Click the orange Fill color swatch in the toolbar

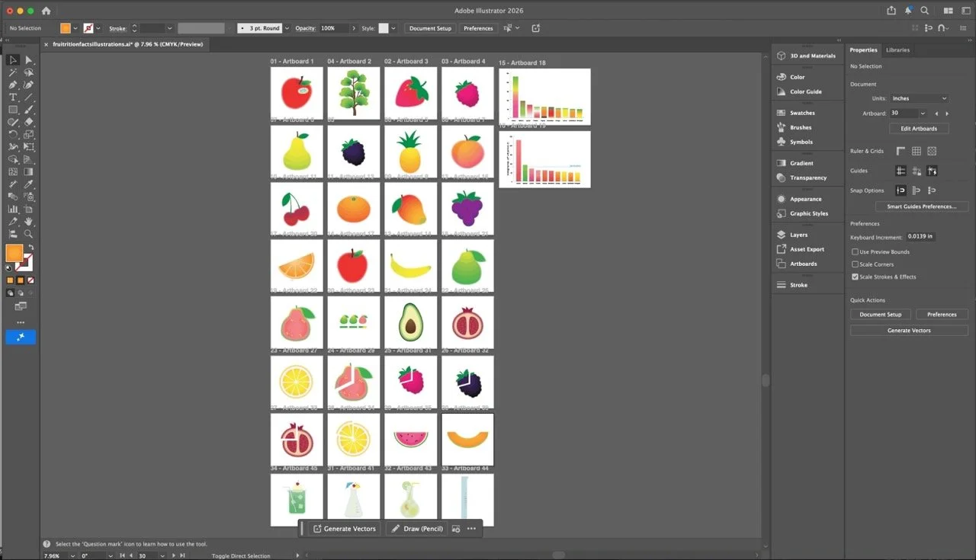13,253
